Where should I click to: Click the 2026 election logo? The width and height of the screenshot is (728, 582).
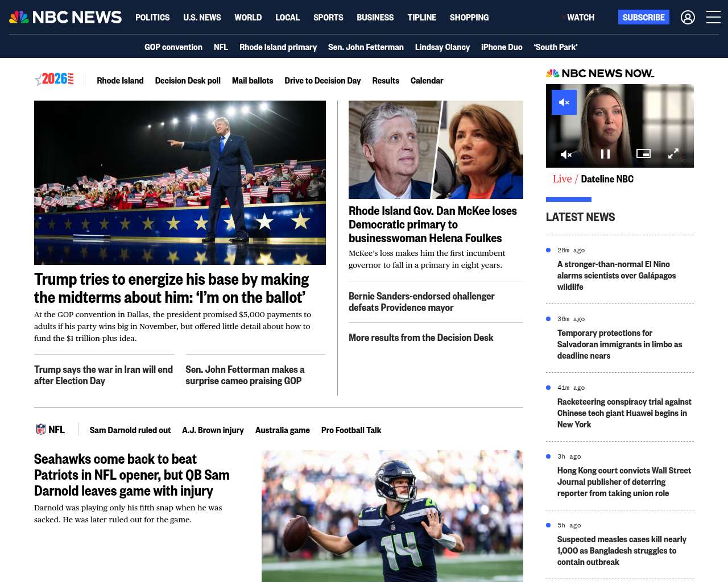(x=54, y=80)
